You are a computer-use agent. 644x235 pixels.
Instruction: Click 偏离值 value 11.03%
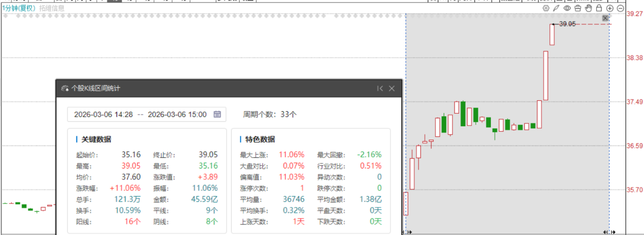292,177
